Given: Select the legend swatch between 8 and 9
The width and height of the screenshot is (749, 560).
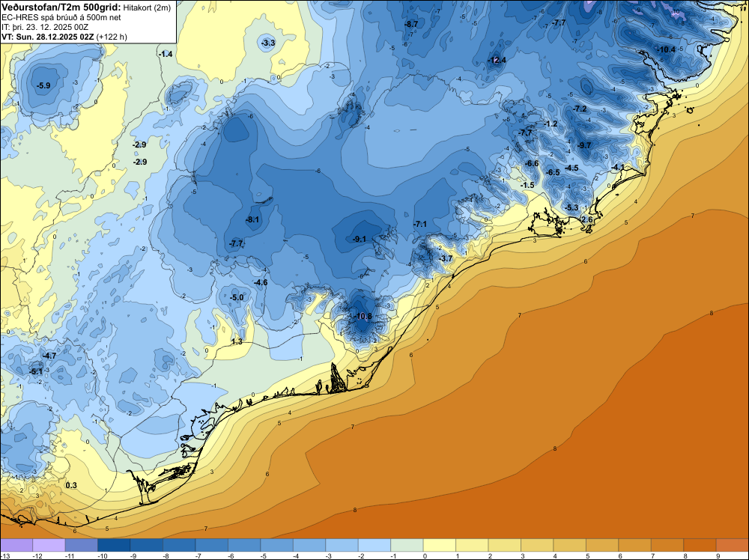Looking at the screenshot, I should coord(700,545).
